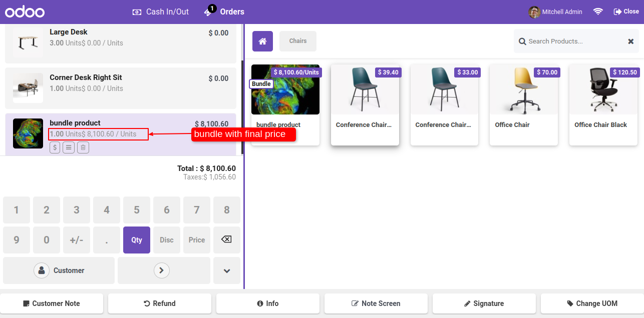This screenshot has height=318, width=644.
Task: Activate Qty mode on the numpad
Action: (137, 240)
